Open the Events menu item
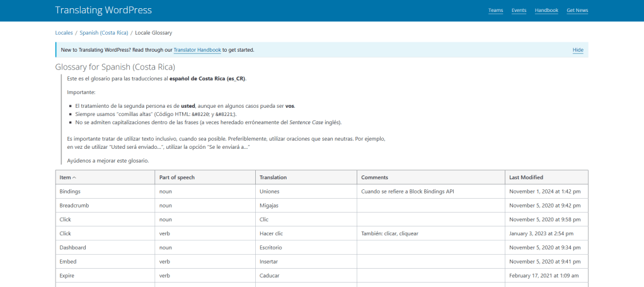Viewport: 644px width, 287px height. (x=519, y=11)
